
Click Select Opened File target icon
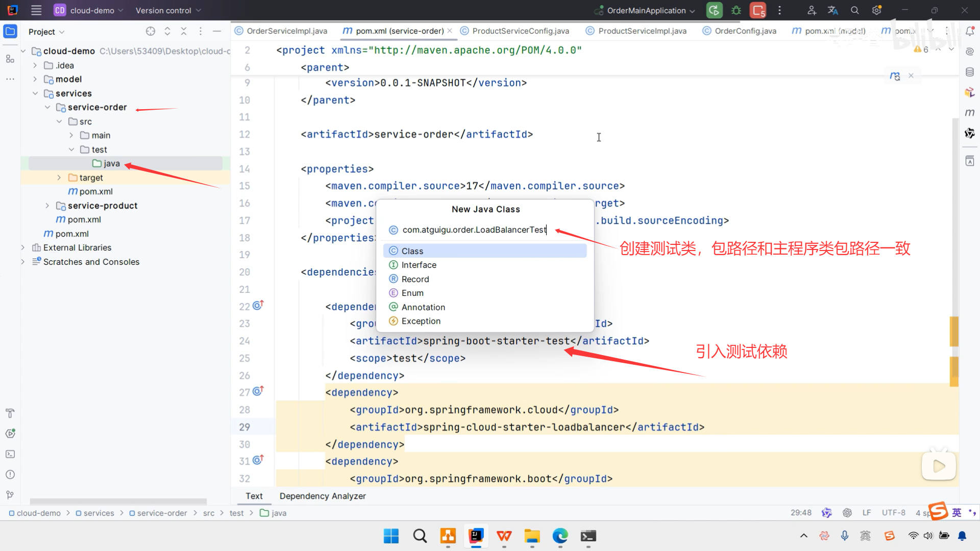pyautogui.click(x=150, y=32)
